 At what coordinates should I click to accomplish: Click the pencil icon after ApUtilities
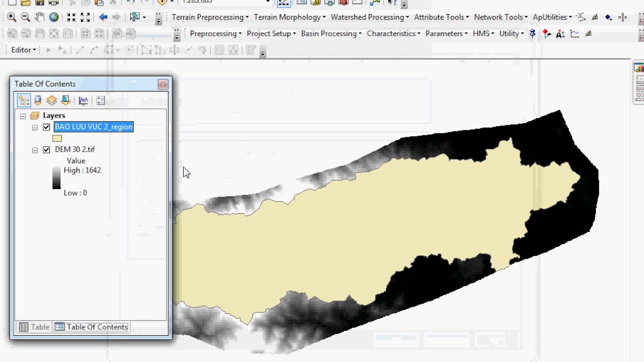[595, 17]
